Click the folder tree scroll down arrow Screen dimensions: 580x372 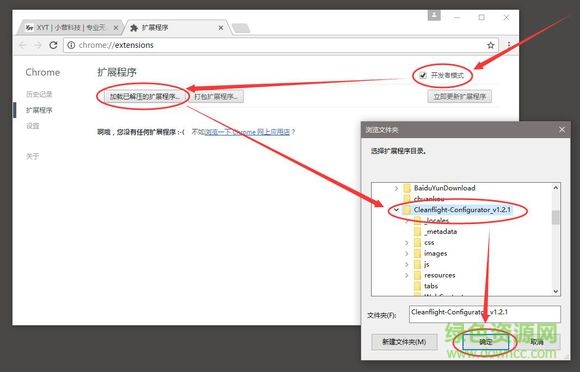click(556, 291)
